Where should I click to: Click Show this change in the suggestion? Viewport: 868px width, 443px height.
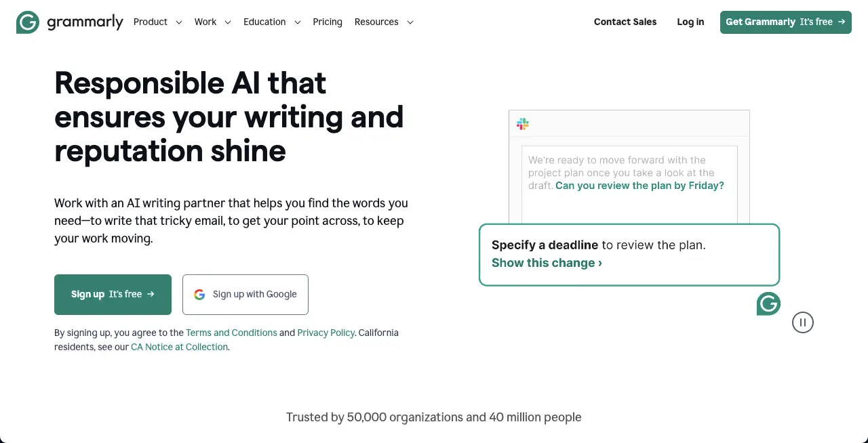(547, 263)
